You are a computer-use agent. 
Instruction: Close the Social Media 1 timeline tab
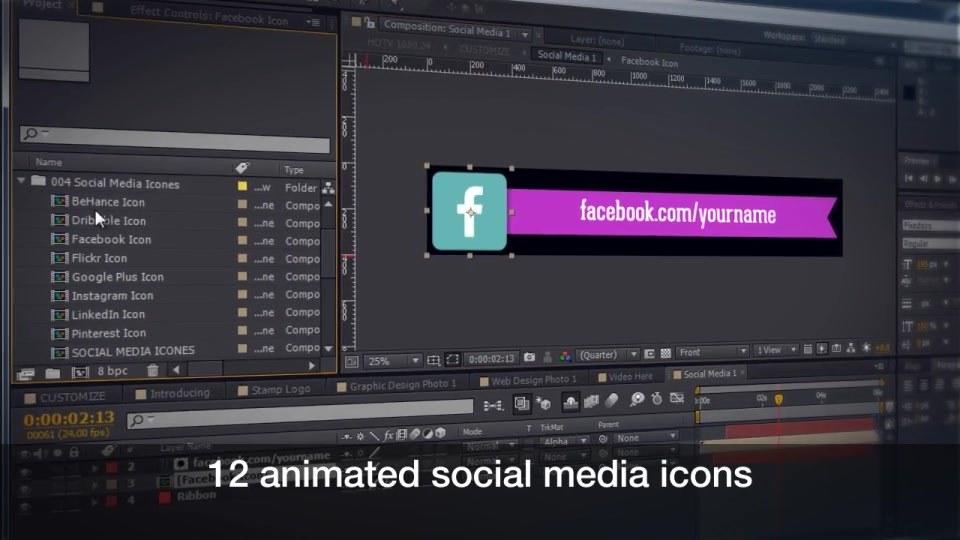[x=743, y=372]
